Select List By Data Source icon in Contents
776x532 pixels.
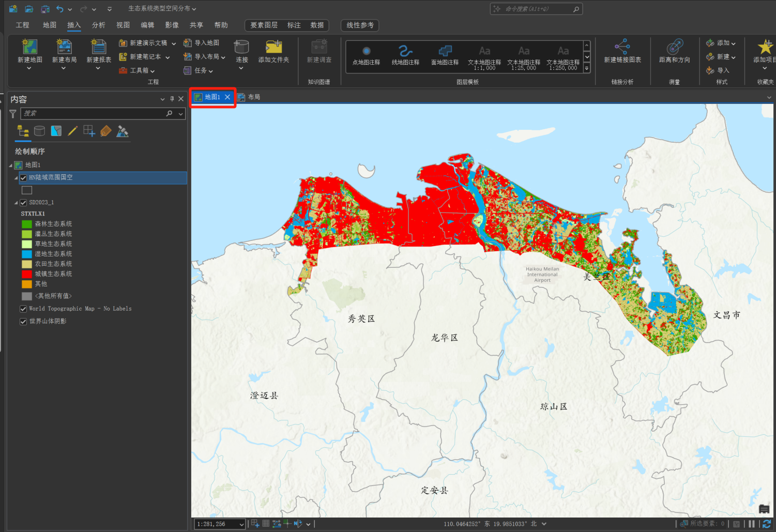[39, 131]
